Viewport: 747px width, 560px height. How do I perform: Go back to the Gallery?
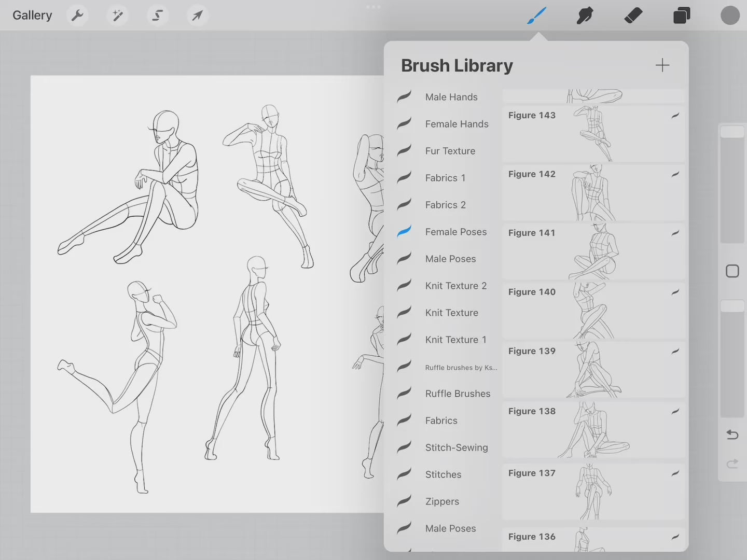click(32, 15)
